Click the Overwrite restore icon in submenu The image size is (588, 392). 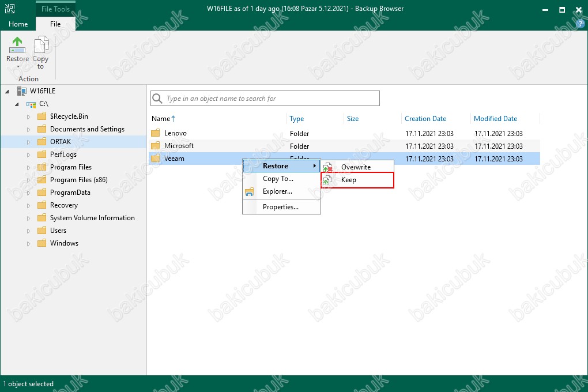[x=328, y=167]
